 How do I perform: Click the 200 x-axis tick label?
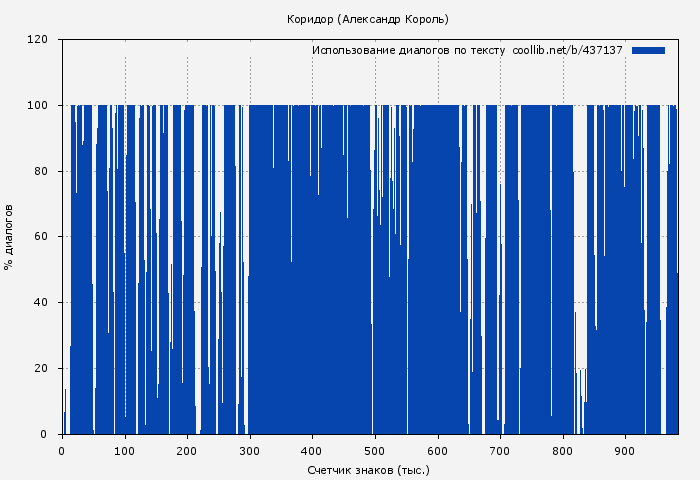[187, 450]
